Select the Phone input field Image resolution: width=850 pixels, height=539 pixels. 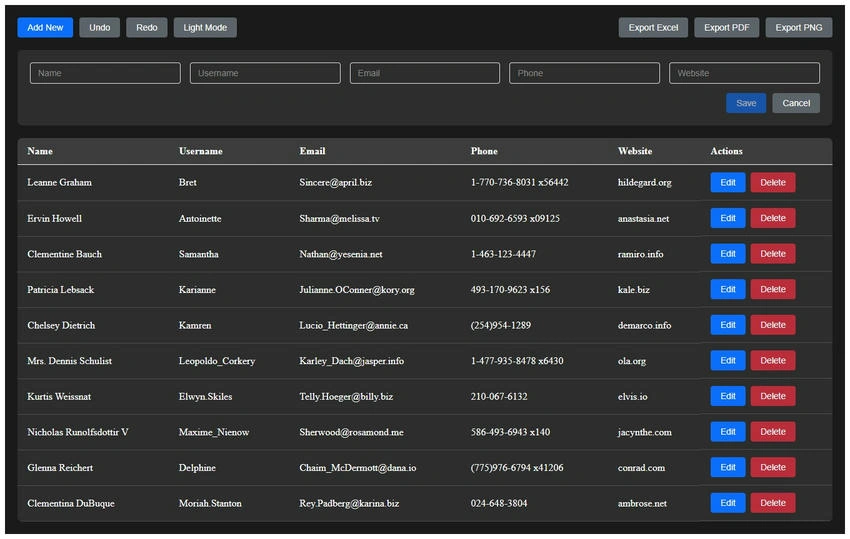pos(584,73)
